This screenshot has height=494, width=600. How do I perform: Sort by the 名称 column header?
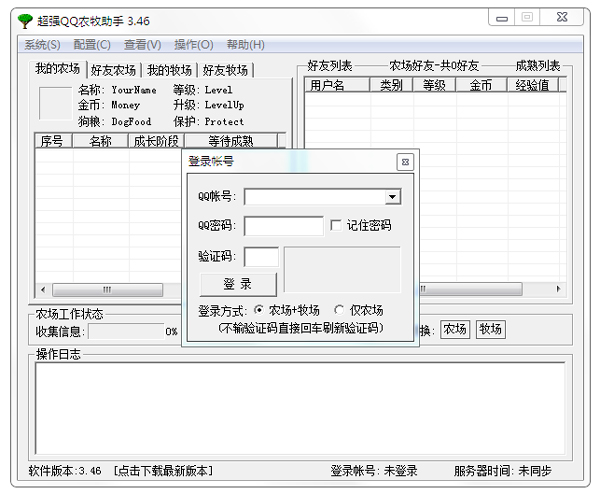[100, 141]
